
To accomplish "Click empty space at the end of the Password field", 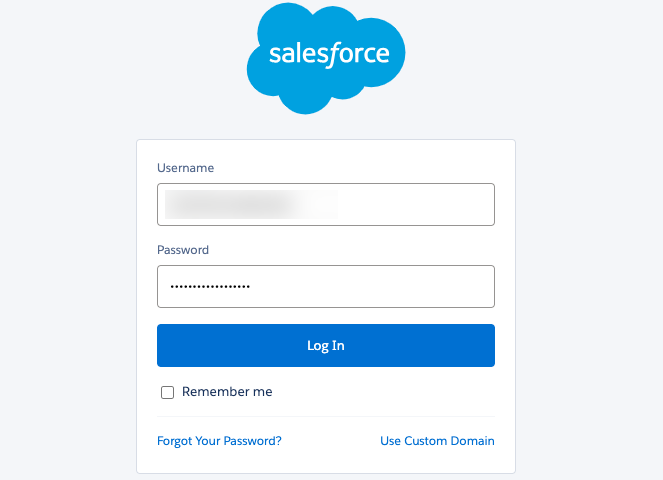I will (381, 286).
